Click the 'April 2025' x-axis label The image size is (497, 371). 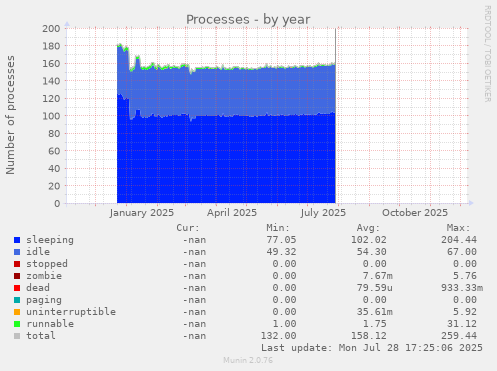[x=232, y=213]
